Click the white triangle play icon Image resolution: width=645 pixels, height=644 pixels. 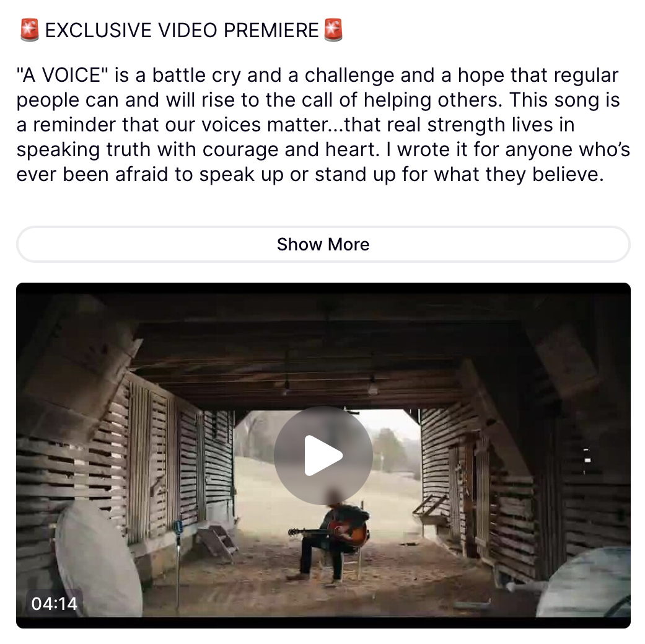pos(323,456)
